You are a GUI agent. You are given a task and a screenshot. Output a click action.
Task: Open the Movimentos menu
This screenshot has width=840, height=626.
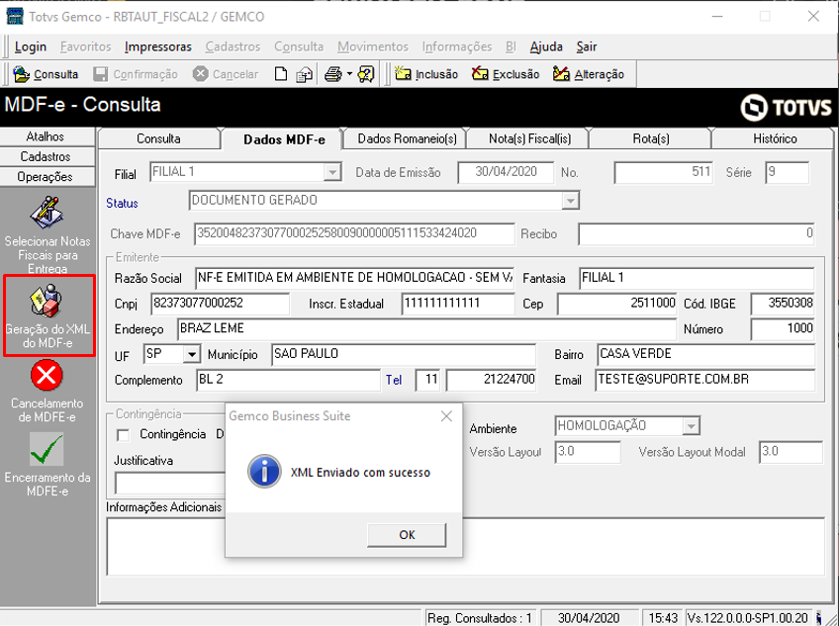(373, 47)
